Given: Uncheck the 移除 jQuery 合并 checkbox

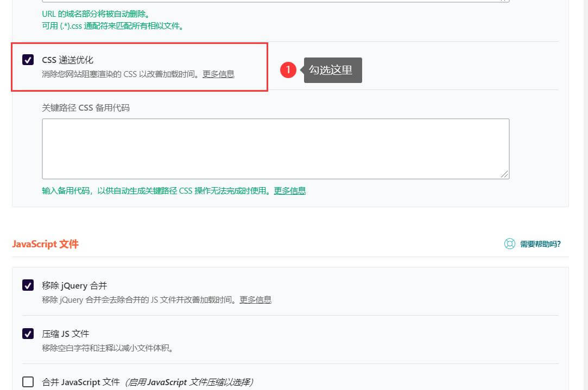Looking at the screenshot, I should [28, 285].
